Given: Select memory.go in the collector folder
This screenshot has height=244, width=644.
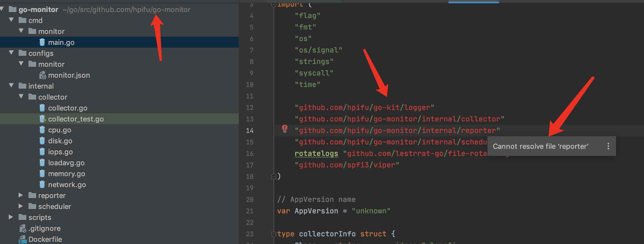Looking at the screenshot, I should [x=66, y=174].
